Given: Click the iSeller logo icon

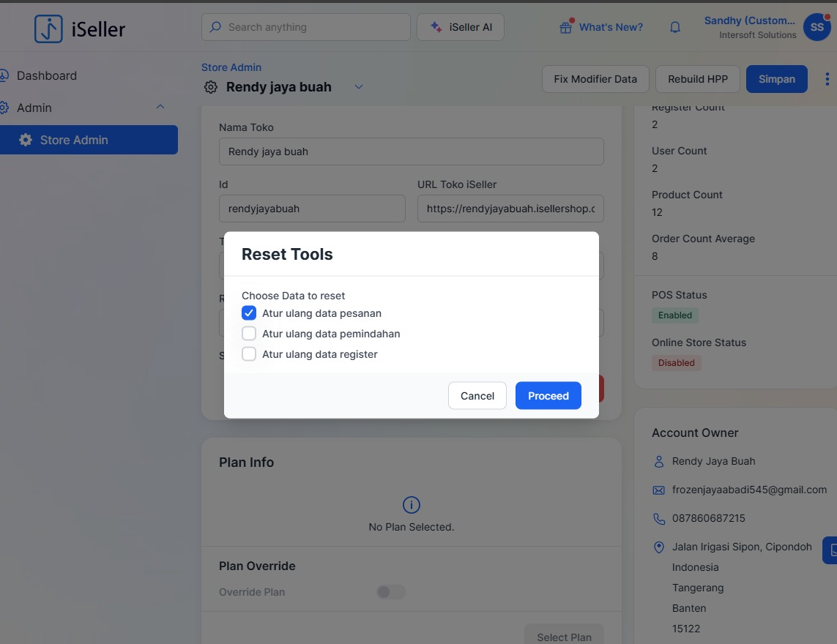Looking at the screenshot, I should click(48, 29).
